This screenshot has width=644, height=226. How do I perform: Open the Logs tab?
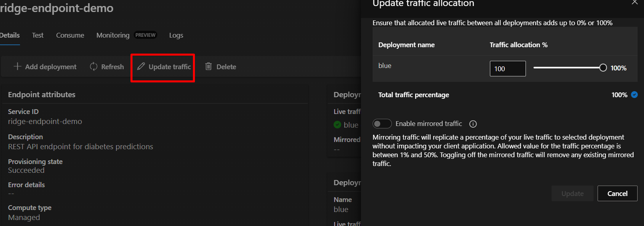pyautogui.click(x=176, y=35)
